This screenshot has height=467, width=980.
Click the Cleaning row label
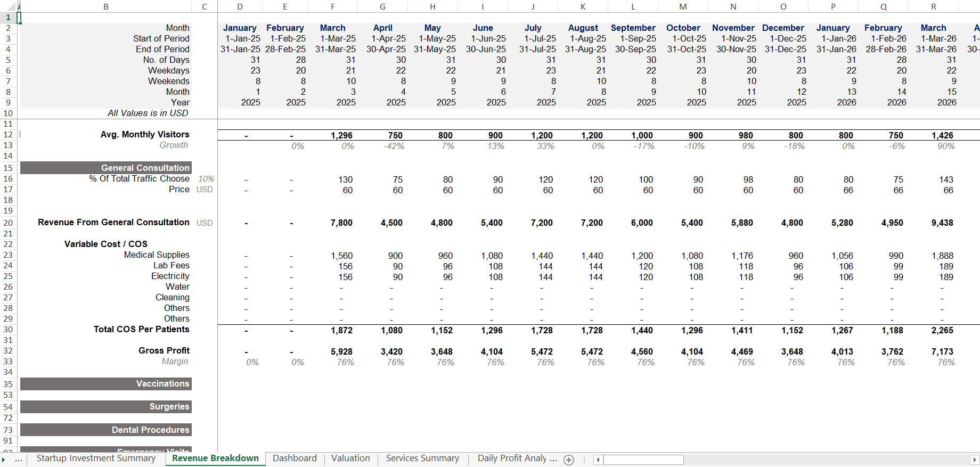point(173,298)
